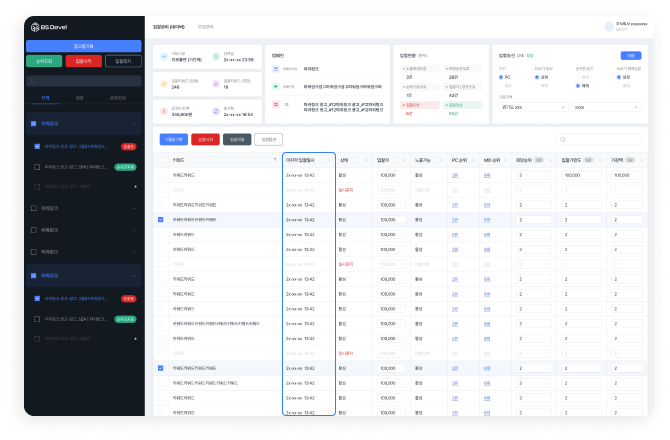Screen dimensions: 670x440
Task: Click the white outlined button above the table
Action: point(268,140)
